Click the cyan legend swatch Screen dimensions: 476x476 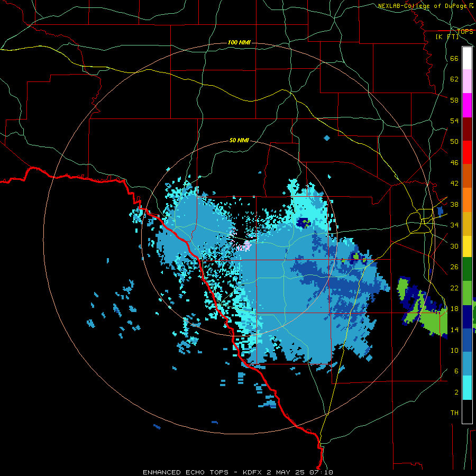pos(467,388)
